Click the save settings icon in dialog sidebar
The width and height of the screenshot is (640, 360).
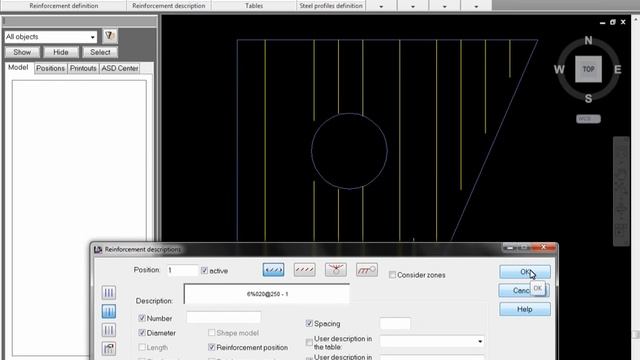(x=109, y=349)
